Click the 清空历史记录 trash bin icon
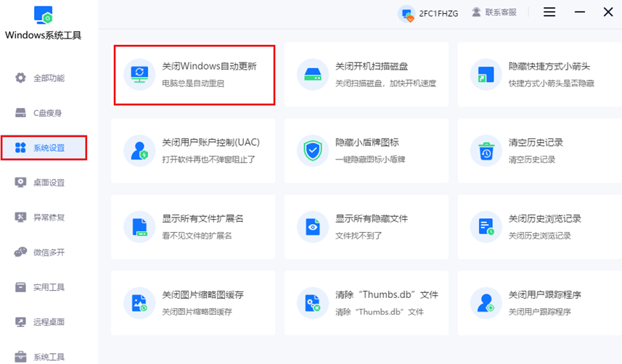This screenshot has height=364, width=622. pyautogui.click(x=486, y=151)
